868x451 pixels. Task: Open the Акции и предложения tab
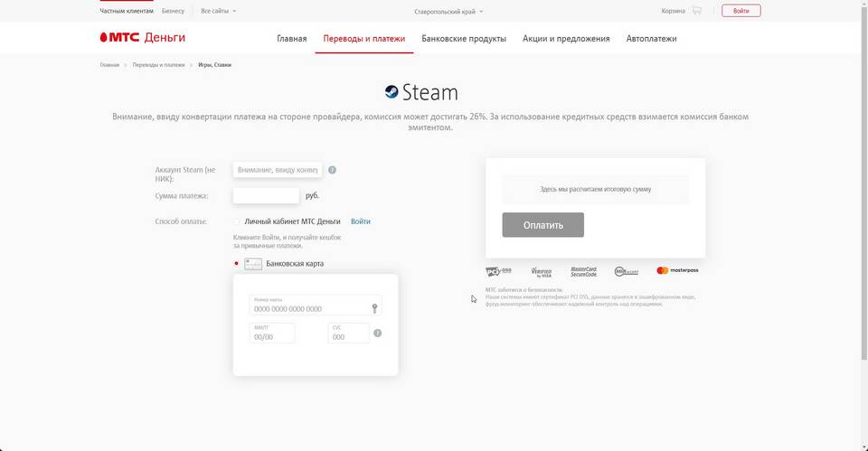566,39
